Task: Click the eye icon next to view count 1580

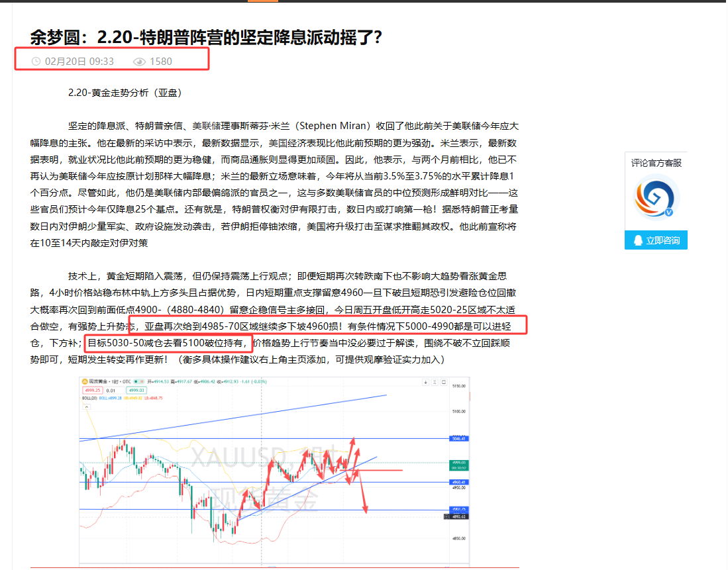Action: click(138, 61)
